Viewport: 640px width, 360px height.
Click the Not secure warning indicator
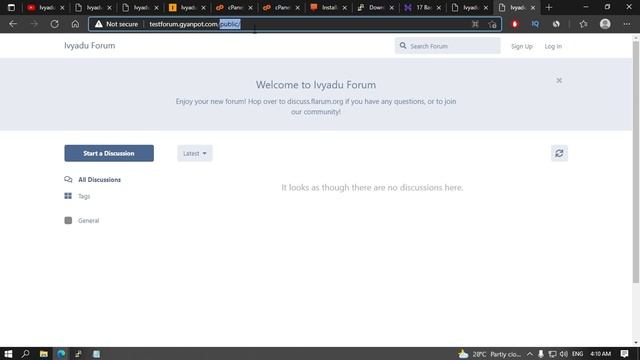tap(117, 24)
